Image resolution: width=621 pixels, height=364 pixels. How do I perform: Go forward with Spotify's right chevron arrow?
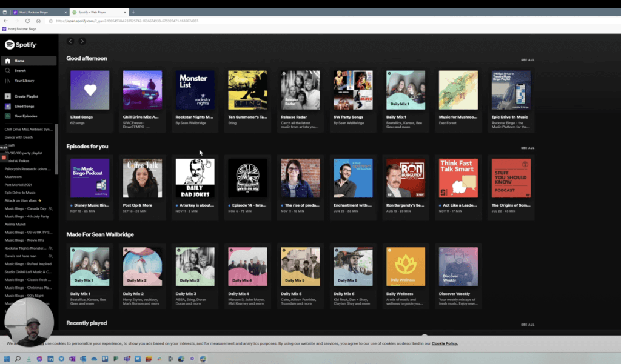(82, 41)
